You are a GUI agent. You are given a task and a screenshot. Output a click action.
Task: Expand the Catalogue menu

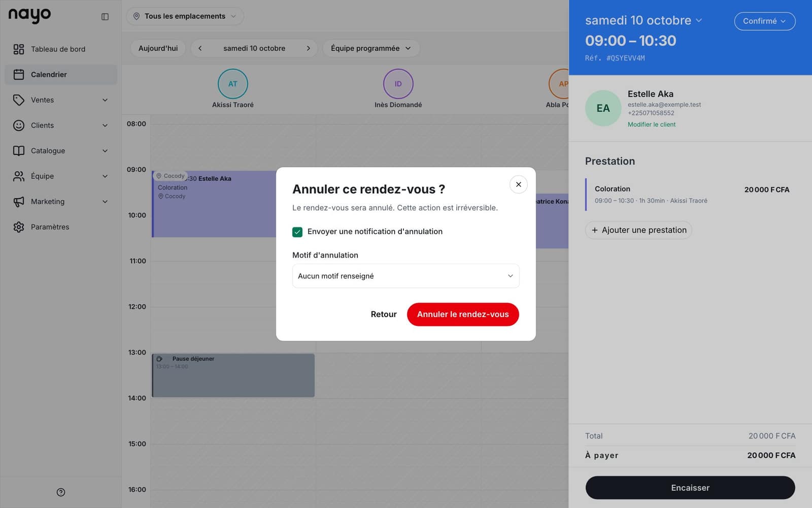tap(61, 151)
